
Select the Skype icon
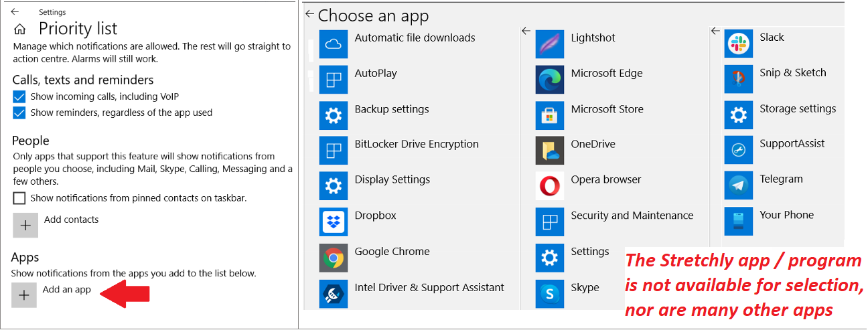click(550, 293)
